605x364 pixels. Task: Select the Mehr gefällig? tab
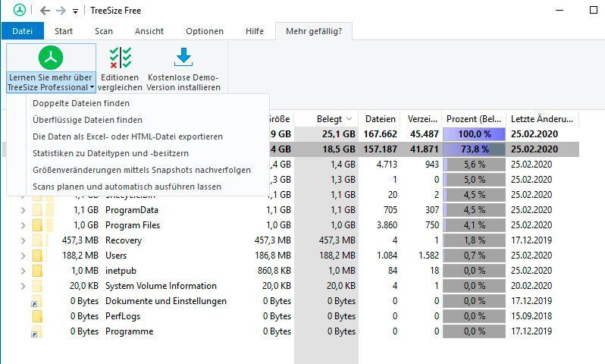(x=314, y=31)
